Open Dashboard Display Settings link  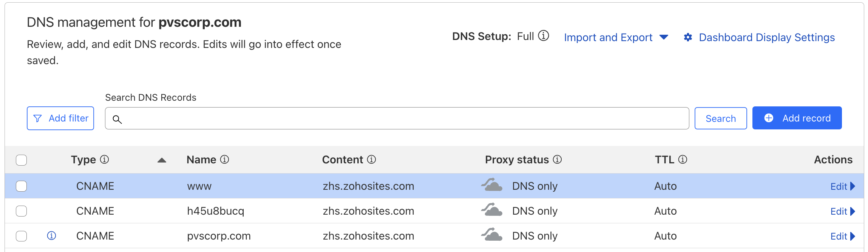point(766,37)
